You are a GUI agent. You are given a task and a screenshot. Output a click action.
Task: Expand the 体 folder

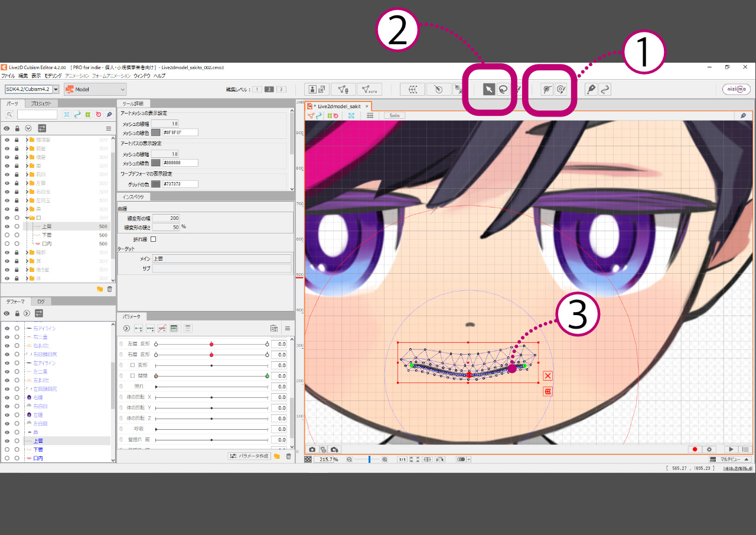(x=27, y=278)
